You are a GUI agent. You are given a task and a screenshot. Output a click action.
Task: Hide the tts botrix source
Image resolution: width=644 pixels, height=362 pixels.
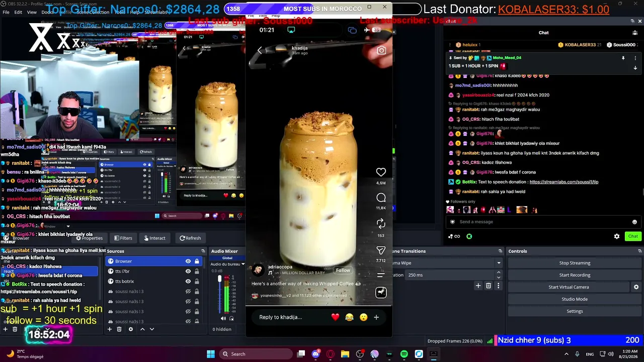coord(188,282)
